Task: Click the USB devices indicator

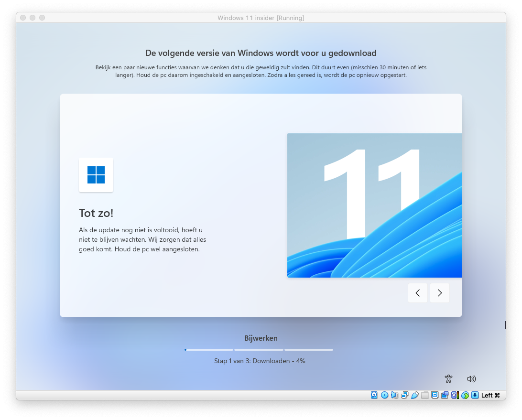Action: click(414, 395)
